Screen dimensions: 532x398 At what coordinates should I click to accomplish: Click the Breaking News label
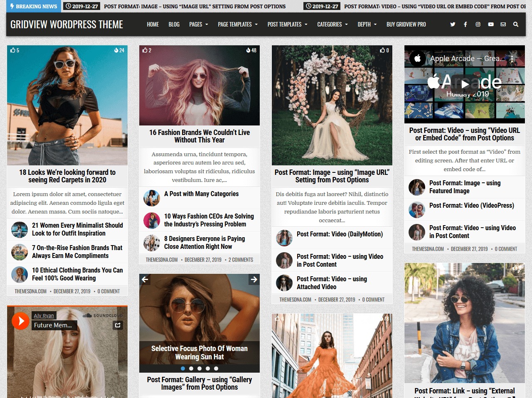click(x=34, y=6)
